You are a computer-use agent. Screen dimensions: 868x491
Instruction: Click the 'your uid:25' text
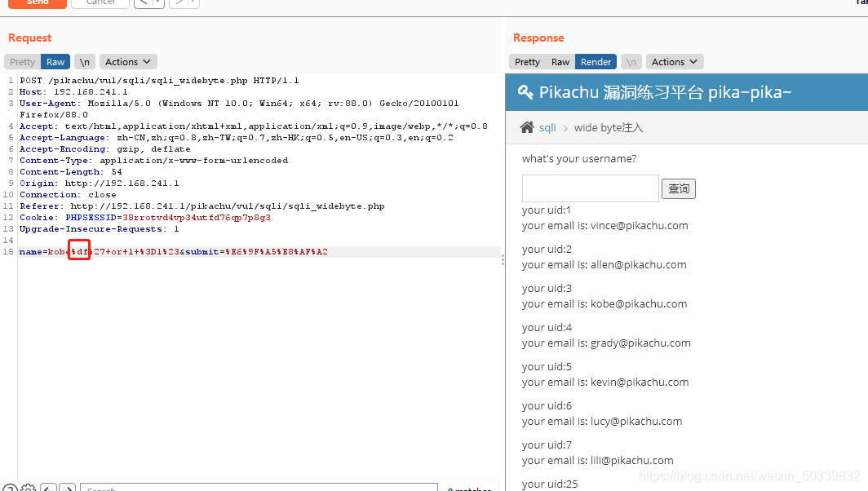(550, 484)
